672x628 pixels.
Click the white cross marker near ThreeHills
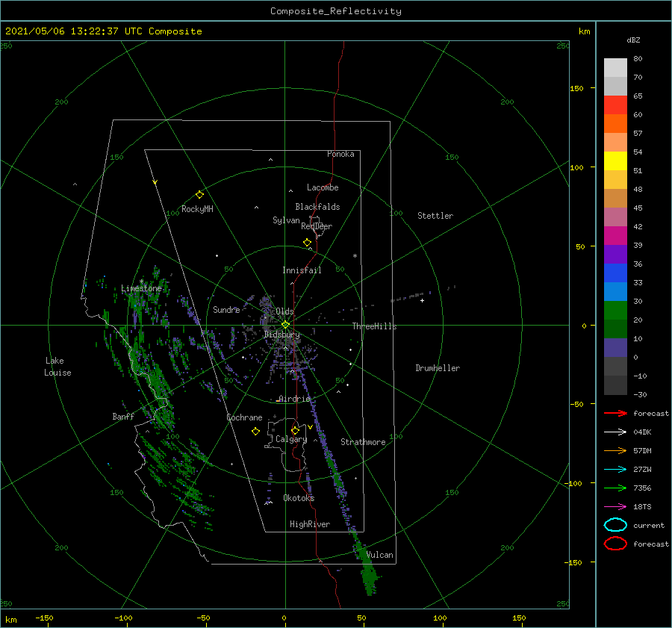tap(422, 300)
